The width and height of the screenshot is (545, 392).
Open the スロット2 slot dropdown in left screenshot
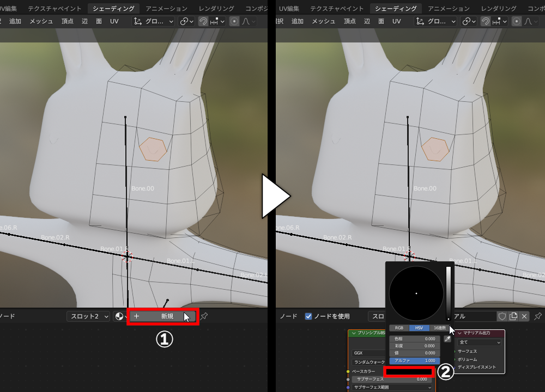88,316
